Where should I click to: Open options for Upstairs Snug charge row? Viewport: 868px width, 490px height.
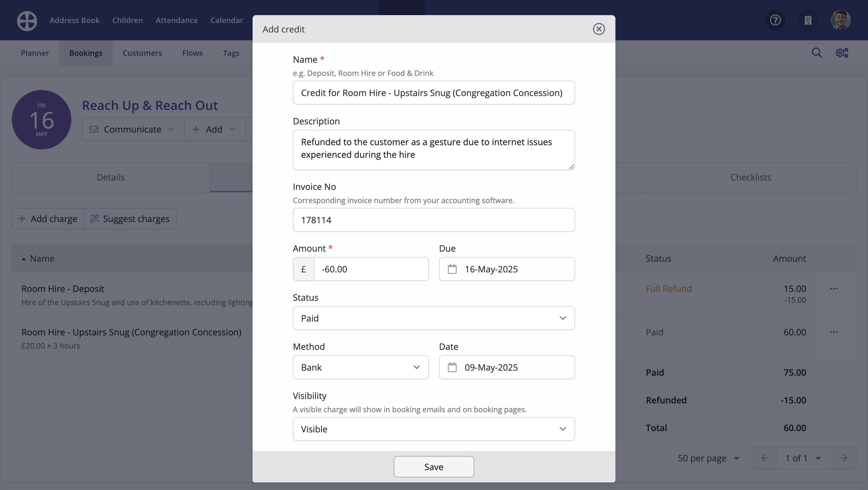tap(834, 332)
